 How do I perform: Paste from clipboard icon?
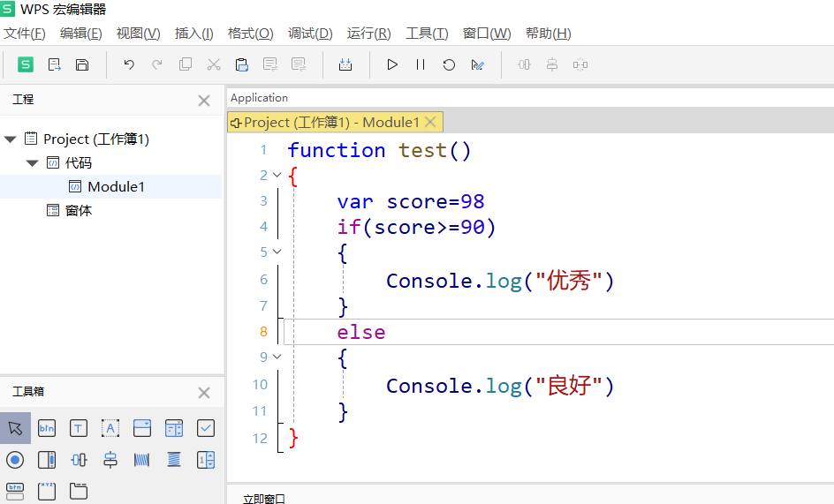pos(242,64)
